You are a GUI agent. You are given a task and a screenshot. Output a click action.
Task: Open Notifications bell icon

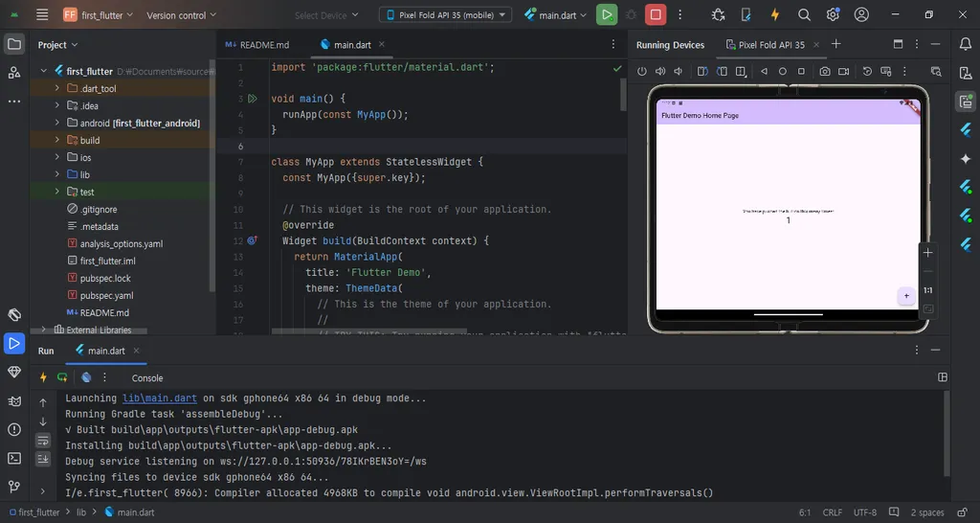point(966,44)
